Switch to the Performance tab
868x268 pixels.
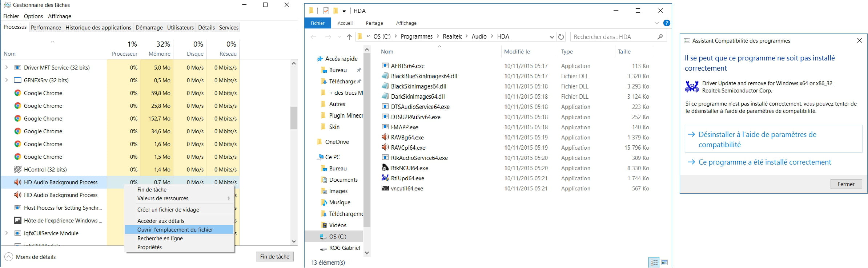46,27
